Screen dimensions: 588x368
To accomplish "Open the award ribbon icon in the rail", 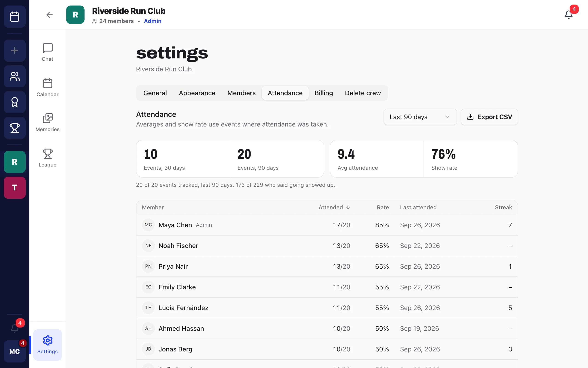I will [14, 102].
